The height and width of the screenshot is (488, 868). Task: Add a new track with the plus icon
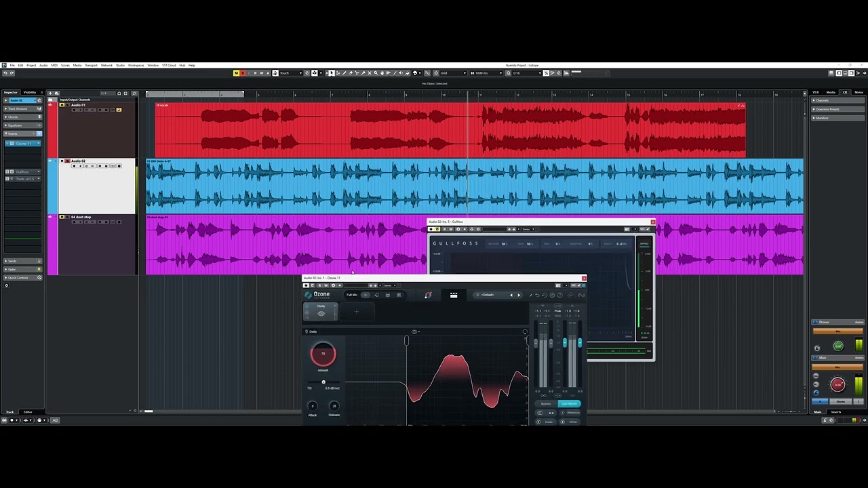pos(50,94)
